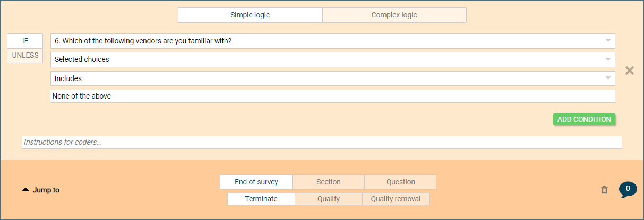Choose Question as jump target
This screenshot has height=220, width=644.
click(400, 182)
